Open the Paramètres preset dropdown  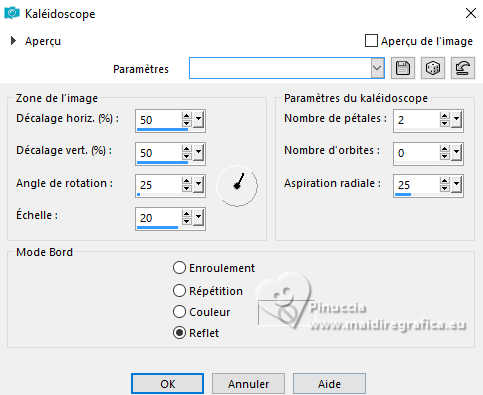[x=377, y=68]
